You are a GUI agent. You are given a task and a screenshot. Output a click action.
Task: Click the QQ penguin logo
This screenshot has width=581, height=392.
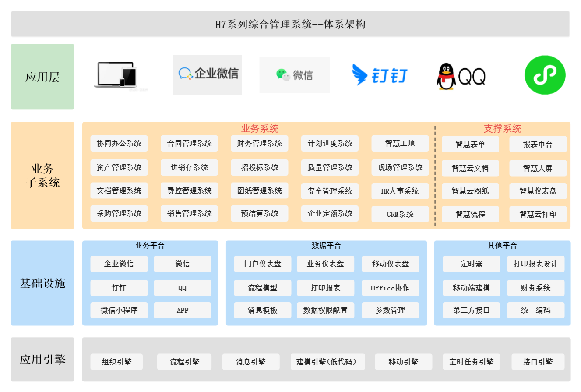coord(461,76)
